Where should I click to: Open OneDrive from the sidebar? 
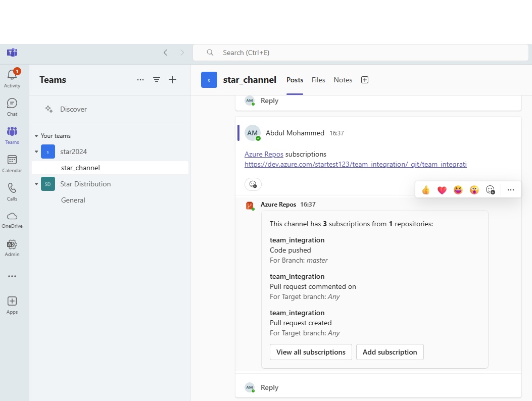pos(12,220)
